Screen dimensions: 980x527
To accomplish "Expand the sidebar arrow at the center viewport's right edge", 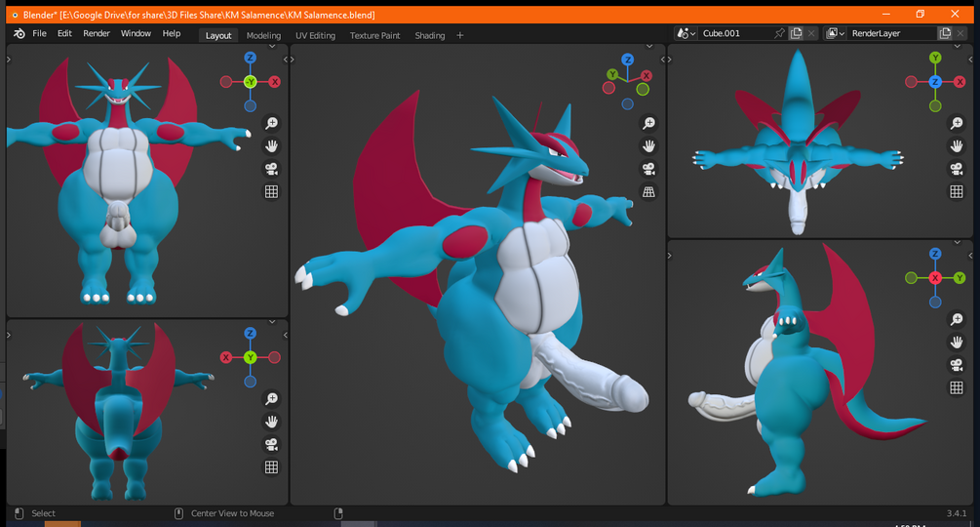I will click(662, 60).
